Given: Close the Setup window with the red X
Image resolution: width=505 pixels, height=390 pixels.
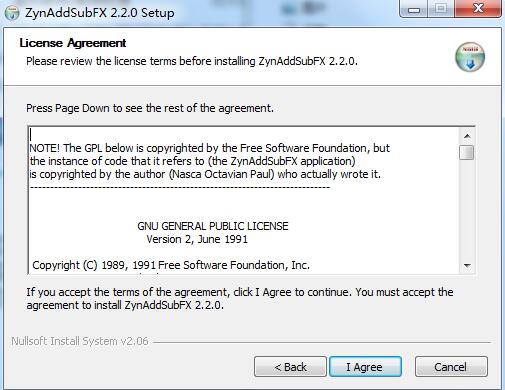Looking at the screenshot, I should pyautogui.click(x=478, y=9).
